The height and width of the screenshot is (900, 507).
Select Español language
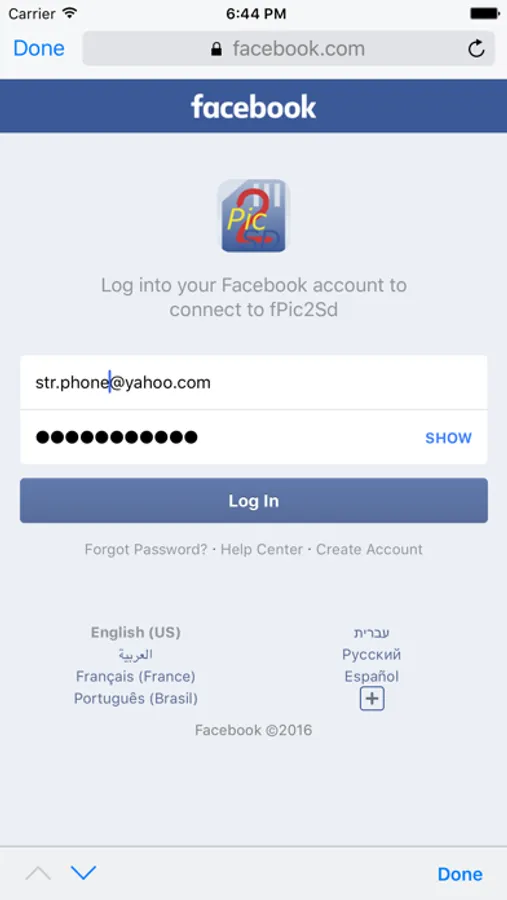point(371,677)
